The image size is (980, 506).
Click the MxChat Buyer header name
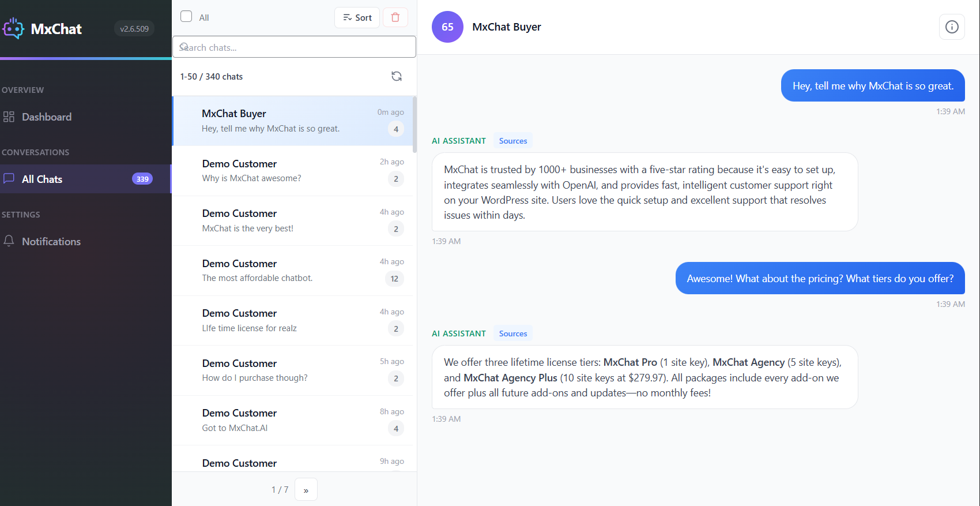coord(507,27)
